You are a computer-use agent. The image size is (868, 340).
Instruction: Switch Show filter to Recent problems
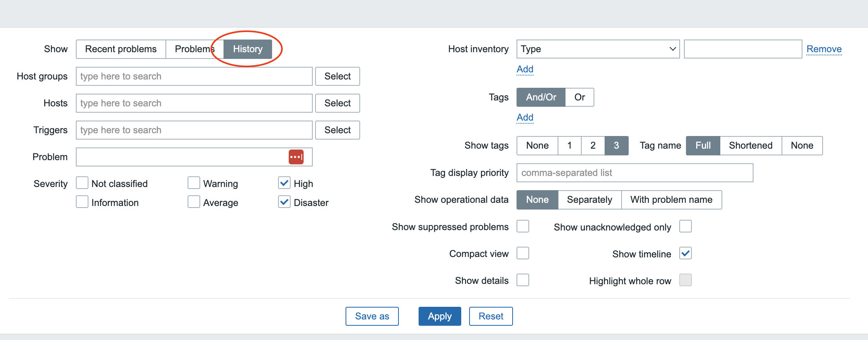pos(121,49)
